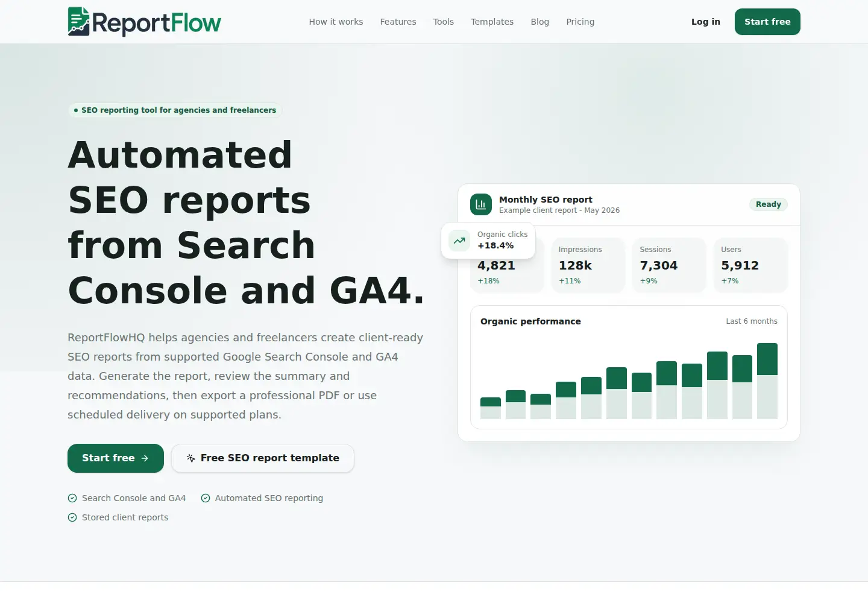Click the Ready status badge
The height and width of the screenshot is (603, 868).
point(769,204)
